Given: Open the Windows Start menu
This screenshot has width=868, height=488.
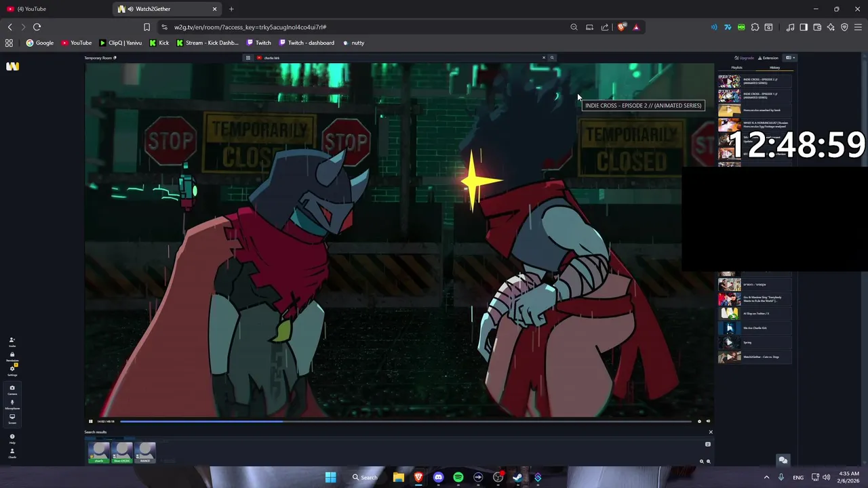Looking at the screenshot, I should pyautogui.click(x=330, y=477).
